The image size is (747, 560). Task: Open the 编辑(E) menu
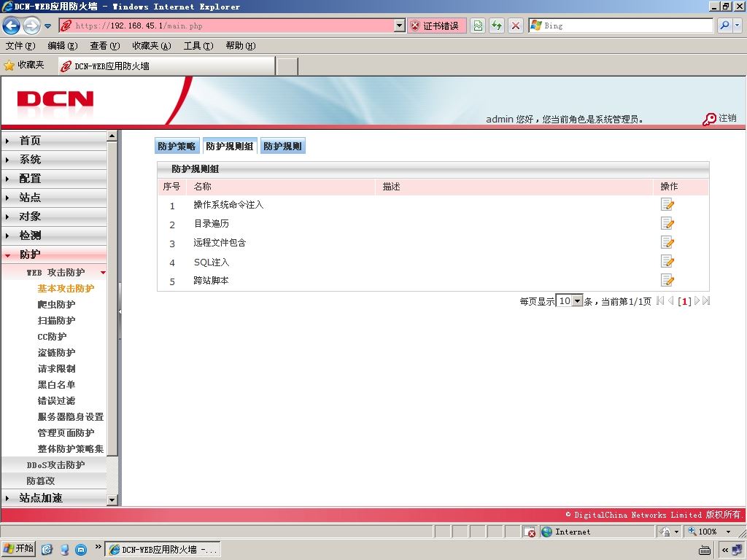(x=63, y=46)
